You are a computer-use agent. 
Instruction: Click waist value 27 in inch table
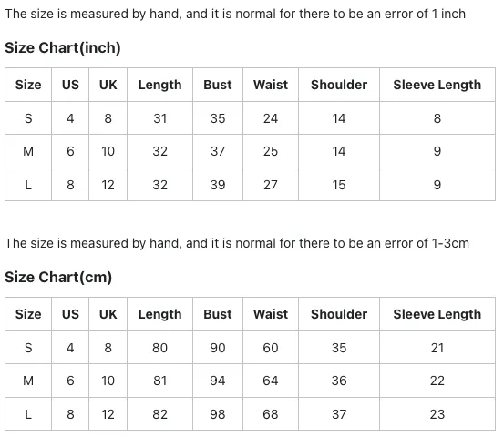(x=271, y=185)
